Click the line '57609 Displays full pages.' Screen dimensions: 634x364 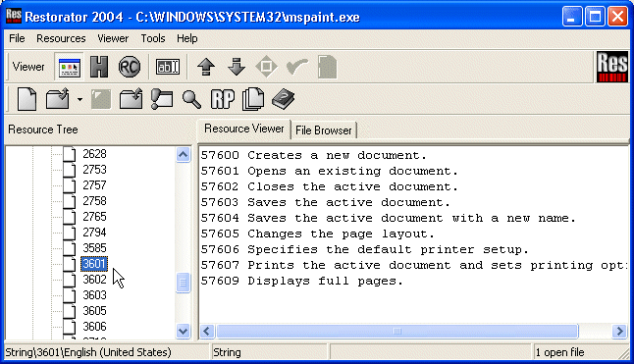click(302, 282)
